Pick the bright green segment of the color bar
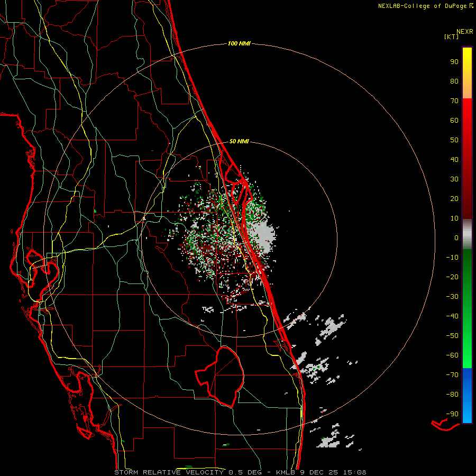Viewport: 476px width, 476px height. [467, 309]
